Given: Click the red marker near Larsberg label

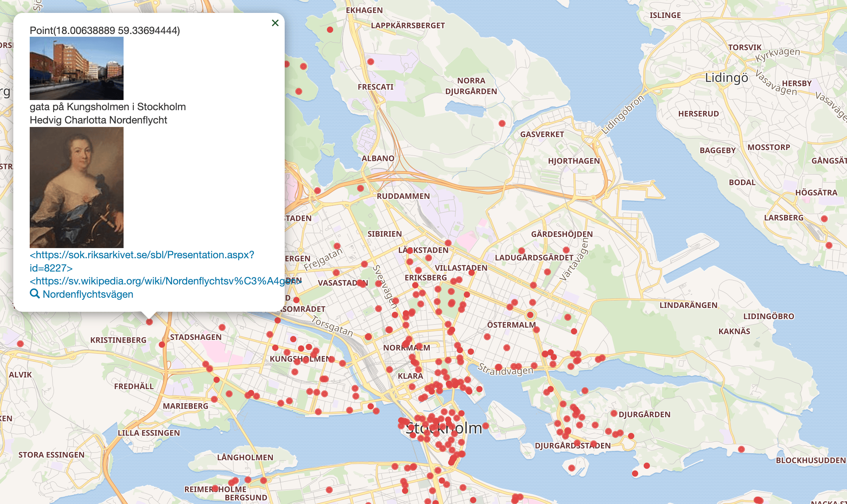Looking at the screenshot, I should tap(824, 219).
